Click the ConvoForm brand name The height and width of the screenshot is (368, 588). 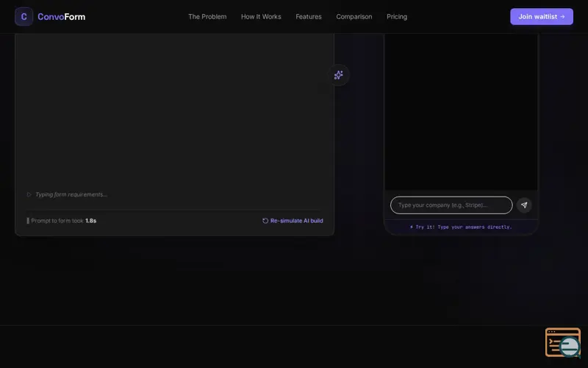pyautogui.click(x=62, y=17)
